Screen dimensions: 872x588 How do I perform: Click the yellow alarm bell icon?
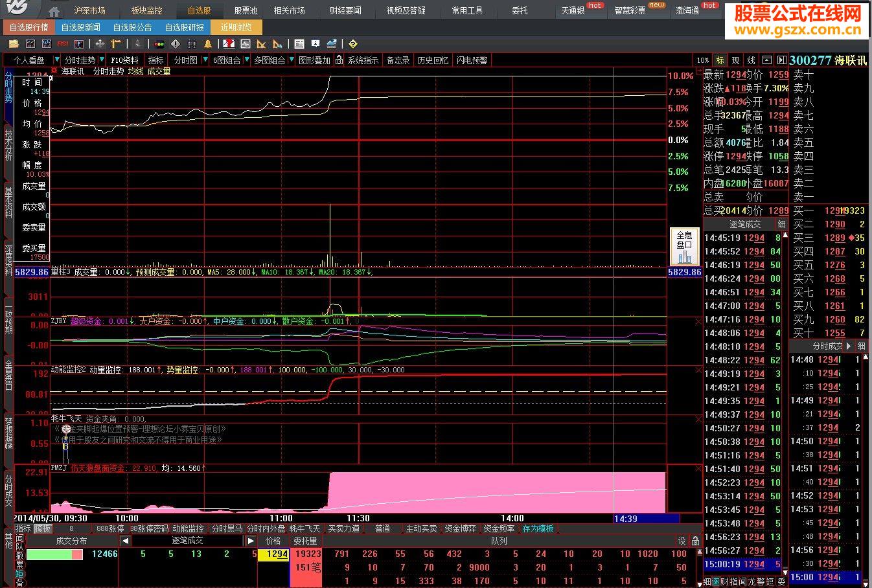208,44
